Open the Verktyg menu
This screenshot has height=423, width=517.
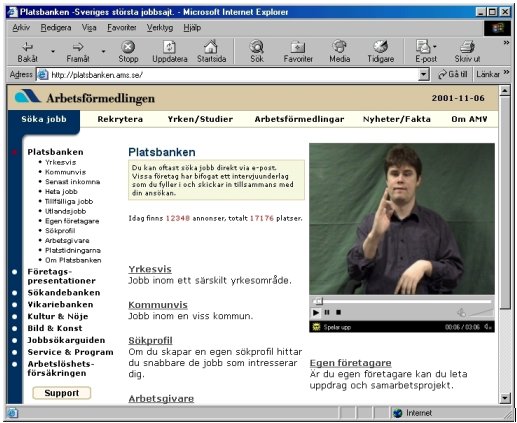pyautogui.click(x=160, y=28)
